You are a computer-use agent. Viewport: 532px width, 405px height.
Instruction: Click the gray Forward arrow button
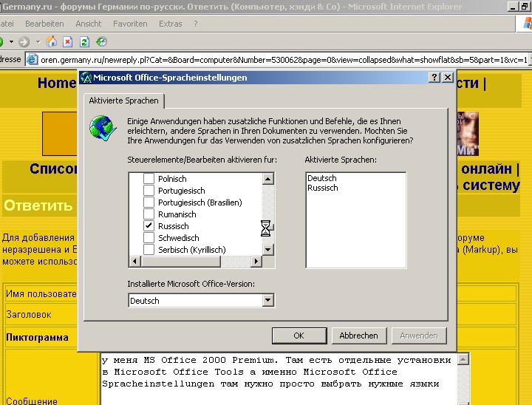pyautogui.click(x=24, y=41)
